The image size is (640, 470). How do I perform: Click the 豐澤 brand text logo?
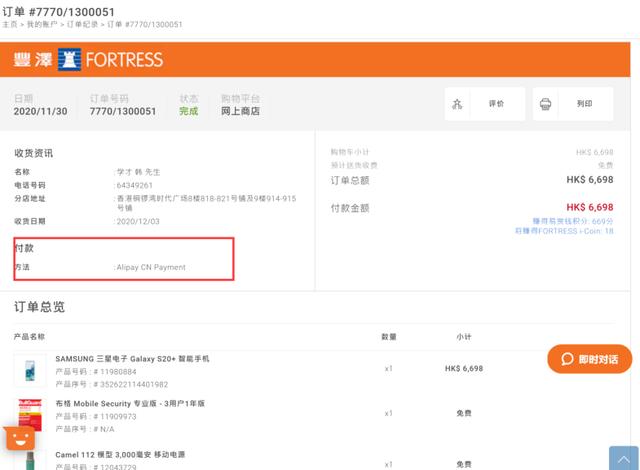(33, 60)
